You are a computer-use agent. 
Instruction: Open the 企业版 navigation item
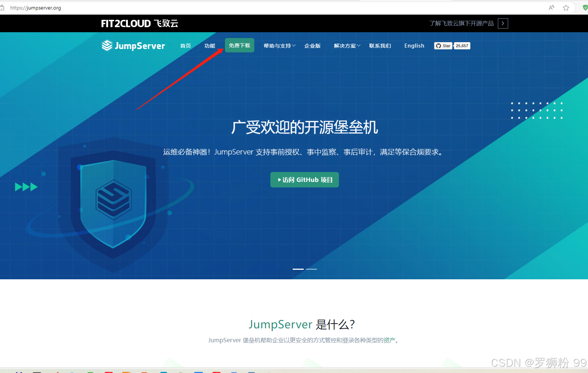pyautogui.click(x=313, y=46)
